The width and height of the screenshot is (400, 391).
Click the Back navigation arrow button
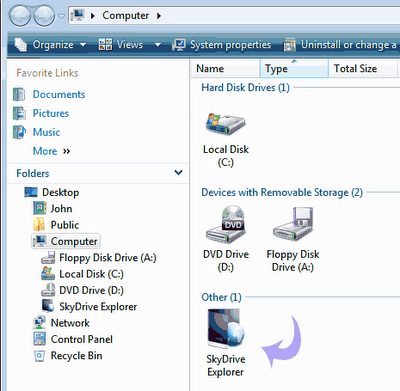click(20, 16)
